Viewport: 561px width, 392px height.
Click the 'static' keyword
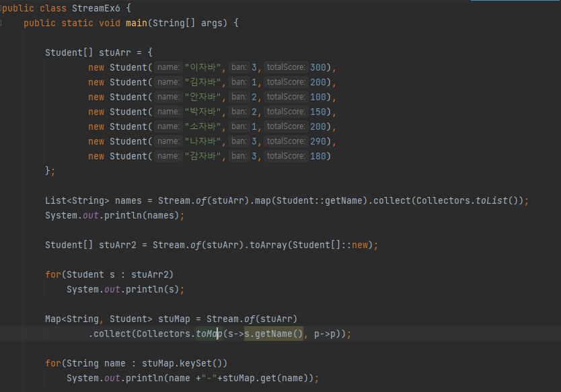pos(77,24)
